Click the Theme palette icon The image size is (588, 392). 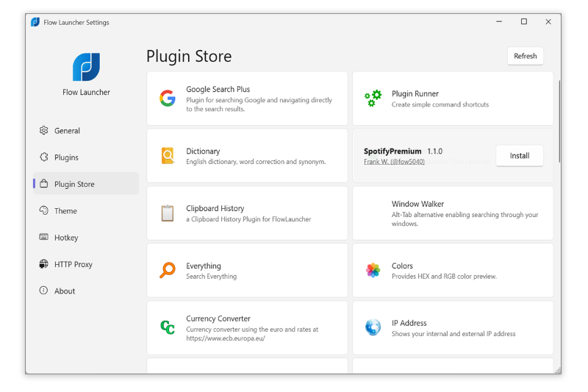(x=44, y=210)
